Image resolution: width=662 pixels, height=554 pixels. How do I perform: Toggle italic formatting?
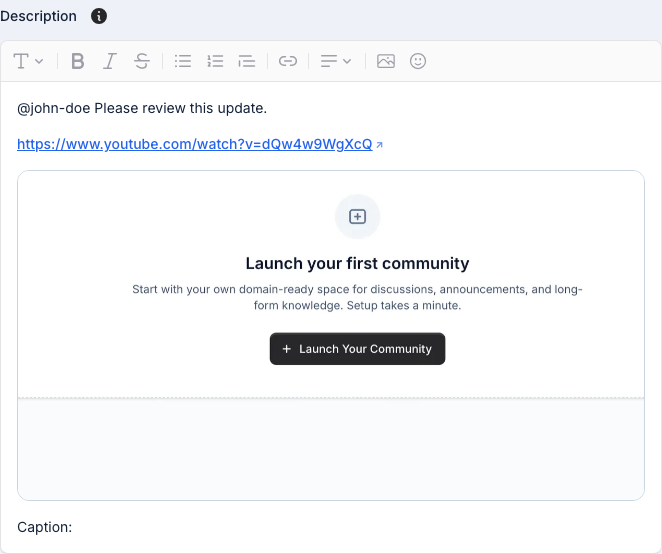110,61
